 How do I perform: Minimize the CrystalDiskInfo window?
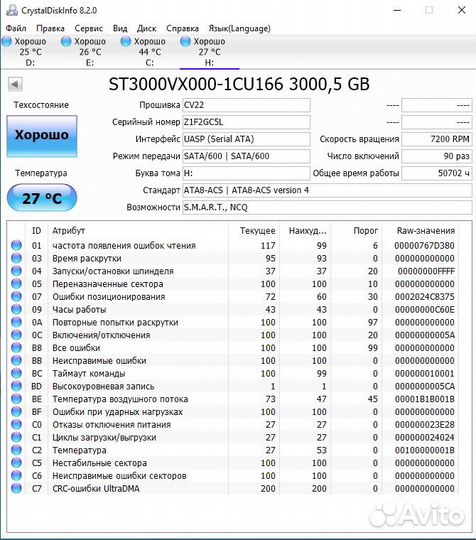397,10
